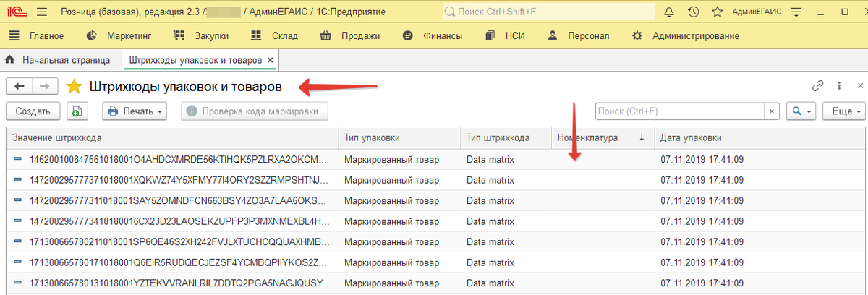The height and width of the screenshot is (295, 868).
Task: Open service menu lines icon at top right
Action: [796, 12]
